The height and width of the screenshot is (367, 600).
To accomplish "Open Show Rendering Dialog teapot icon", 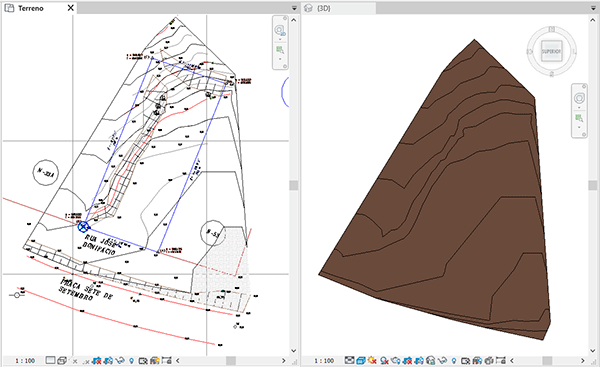I will click(396, 360).
